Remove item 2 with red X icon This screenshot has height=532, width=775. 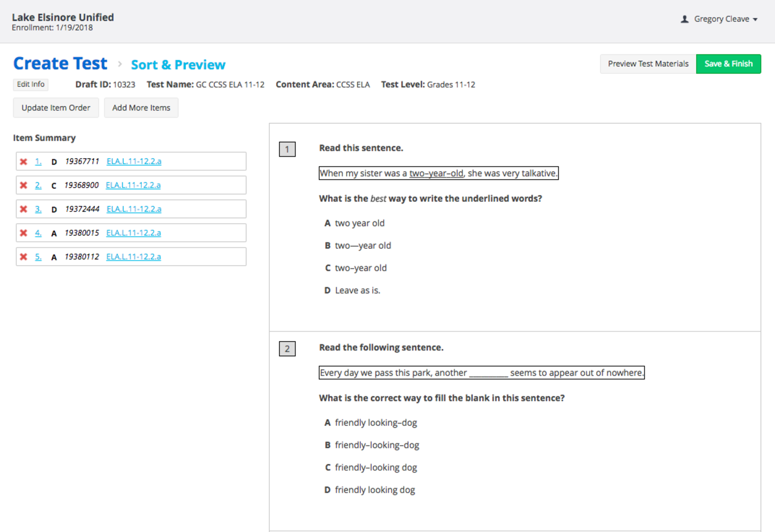23,185
